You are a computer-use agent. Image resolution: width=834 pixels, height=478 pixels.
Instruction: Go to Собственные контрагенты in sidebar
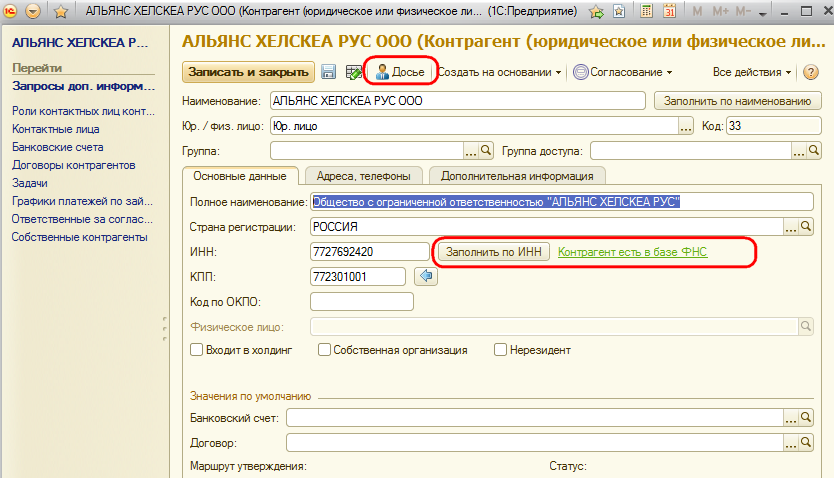[80, 238]
